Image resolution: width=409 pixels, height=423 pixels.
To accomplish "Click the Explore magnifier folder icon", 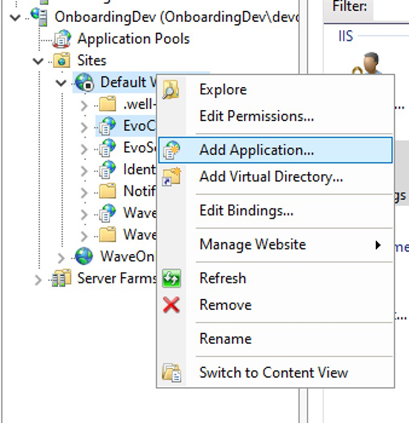I will (x=171, y=89).
